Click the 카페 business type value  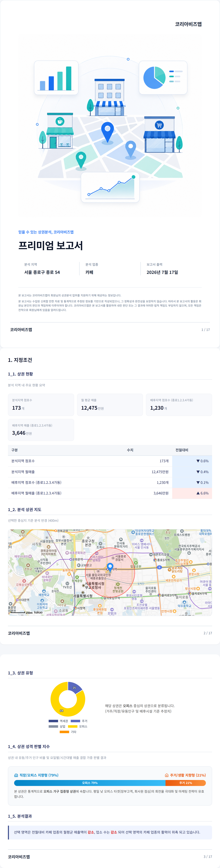tap(89, 272)
